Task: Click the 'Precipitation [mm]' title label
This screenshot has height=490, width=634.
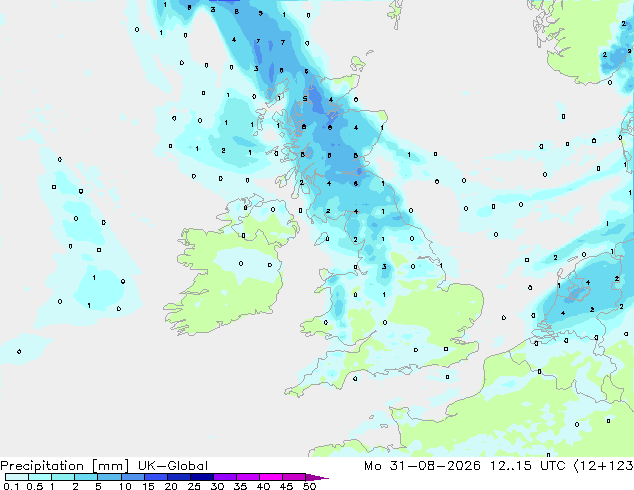Action: (x=65, y=466)
